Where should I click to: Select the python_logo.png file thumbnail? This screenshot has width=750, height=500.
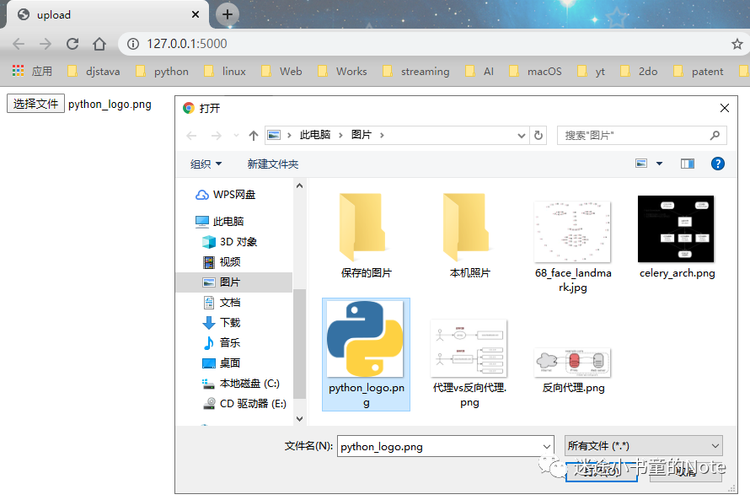click(x=366, y=354)
